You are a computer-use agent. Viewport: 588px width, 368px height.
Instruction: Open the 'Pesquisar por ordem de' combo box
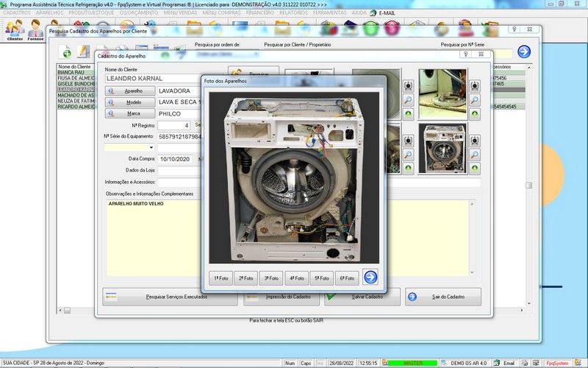pyautogui.click(x=226, y=53)
